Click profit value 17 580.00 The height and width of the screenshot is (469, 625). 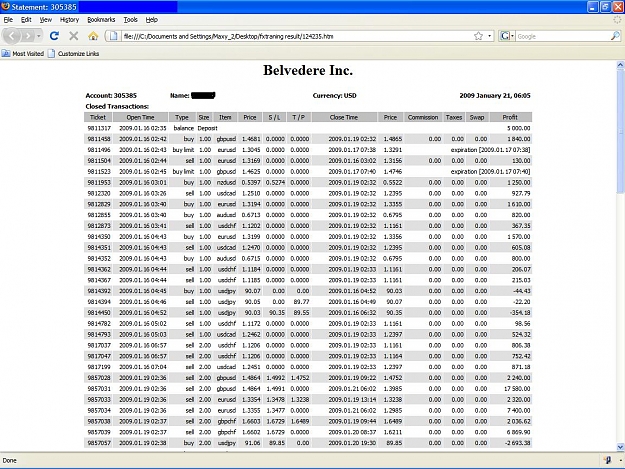517,389
